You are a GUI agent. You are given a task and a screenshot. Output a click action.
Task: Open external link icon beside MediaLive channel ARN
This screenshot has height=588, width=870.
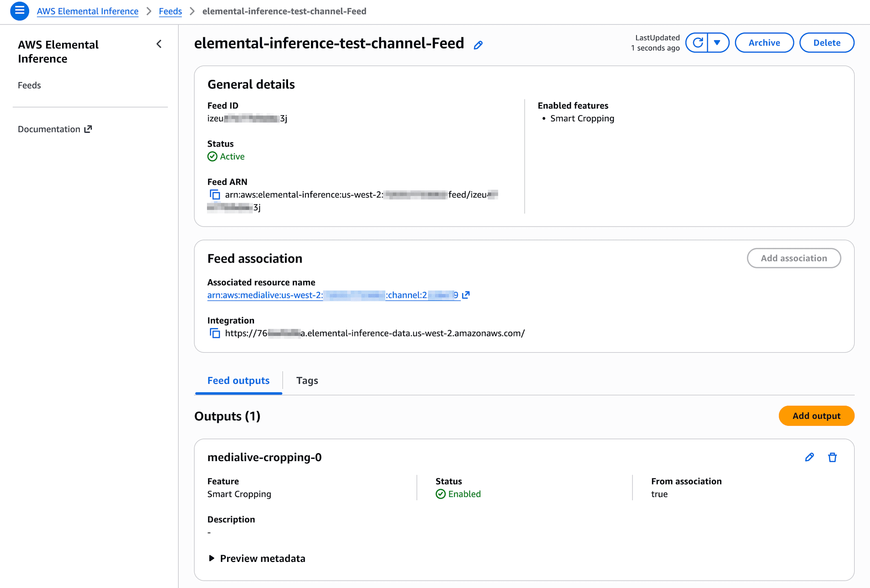pos(466,295)
